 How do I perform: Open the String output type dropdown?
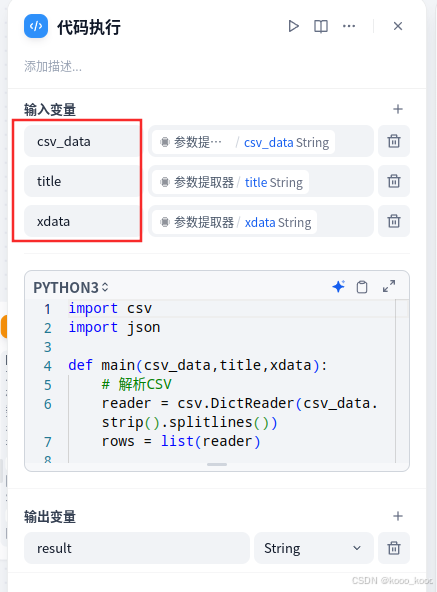coord(313,548)
